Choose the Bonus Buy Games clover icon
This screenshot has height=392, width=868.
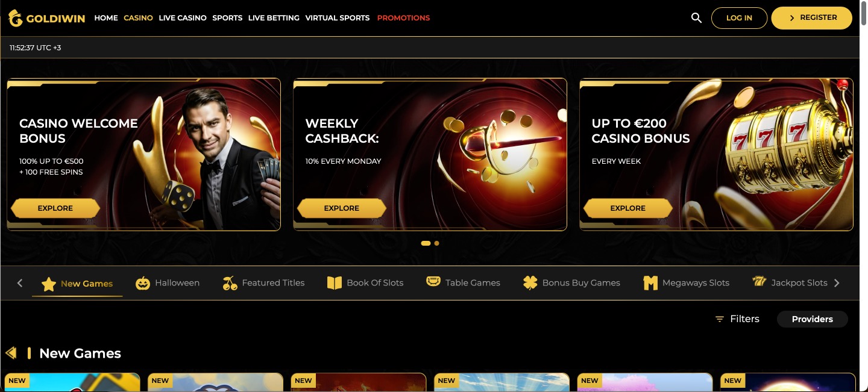click(530, 283)
